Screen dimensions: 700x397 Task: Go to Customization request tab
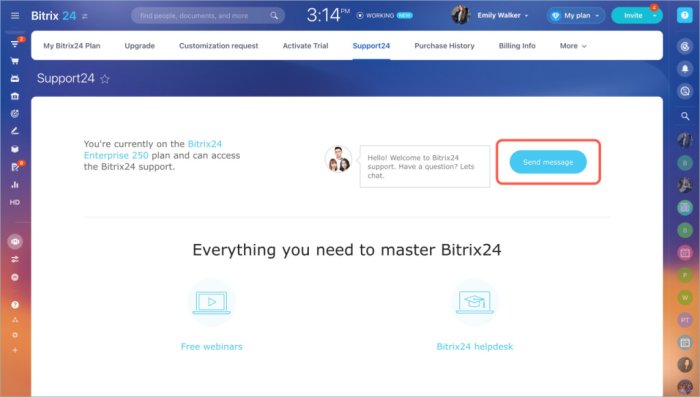point(219,46)
